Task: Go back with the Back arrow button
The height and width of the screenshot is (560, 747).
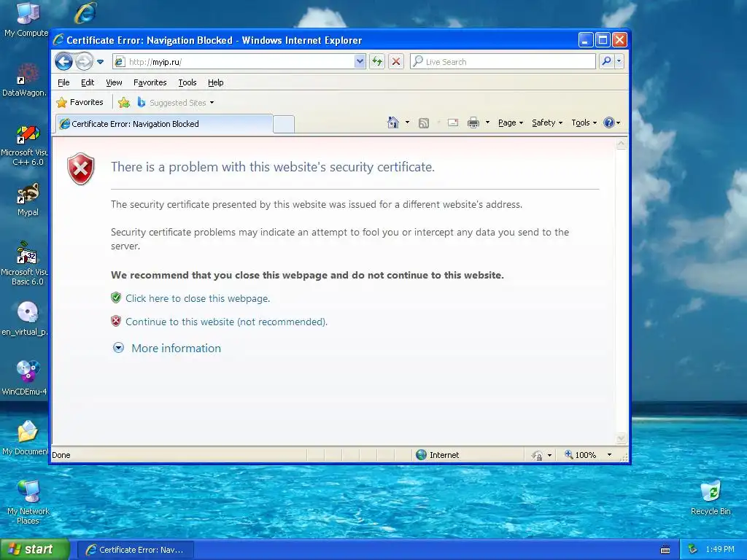Action: 64,61
